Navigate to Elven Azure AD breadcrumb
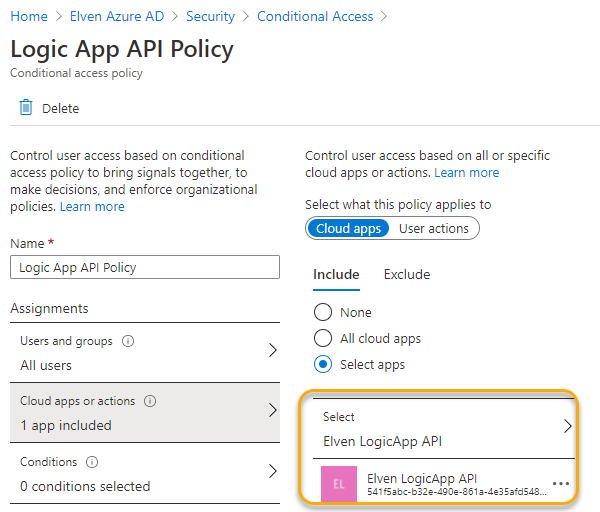The width and height of the screenshot is (600, 512). (x=117, y=16)
